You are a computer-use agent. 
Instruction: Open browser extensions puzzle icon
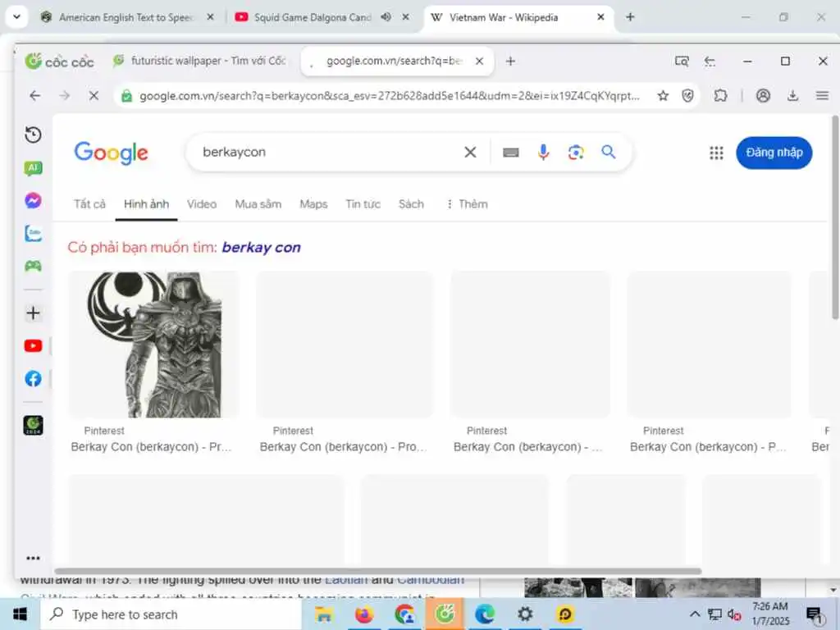pos(720,96)
